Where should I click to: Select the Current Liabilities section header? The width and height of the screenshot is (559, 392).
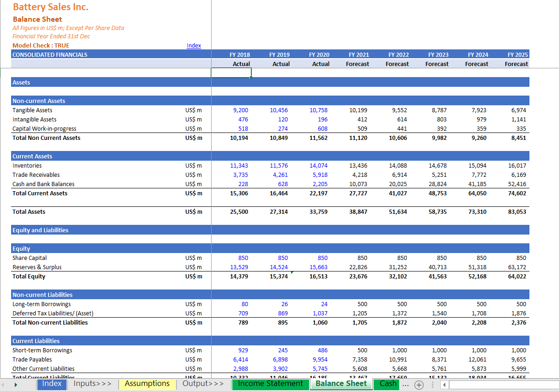coord(36,341)
